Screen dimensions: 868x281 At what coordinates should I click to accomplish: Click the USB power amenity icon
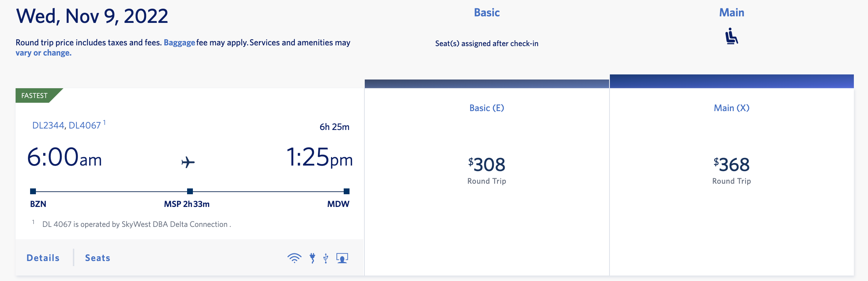click(x=326, y=258)
